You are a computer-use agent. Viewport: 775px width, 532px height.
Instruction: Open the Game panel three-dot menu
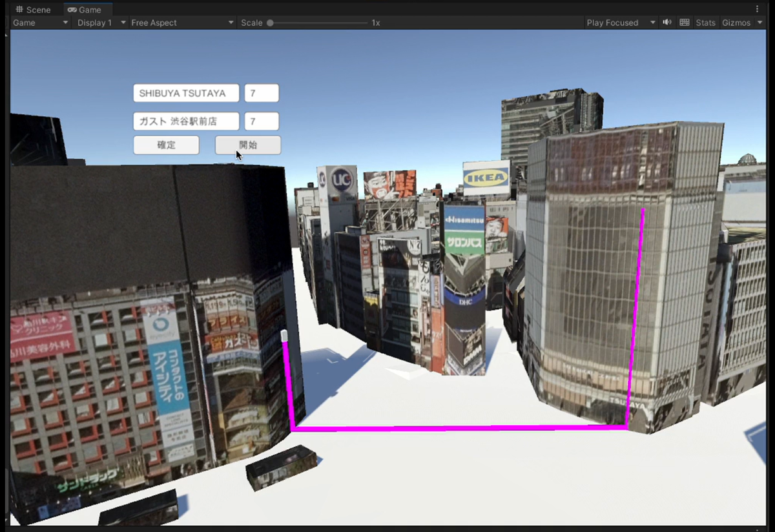[x=757, y=10]
